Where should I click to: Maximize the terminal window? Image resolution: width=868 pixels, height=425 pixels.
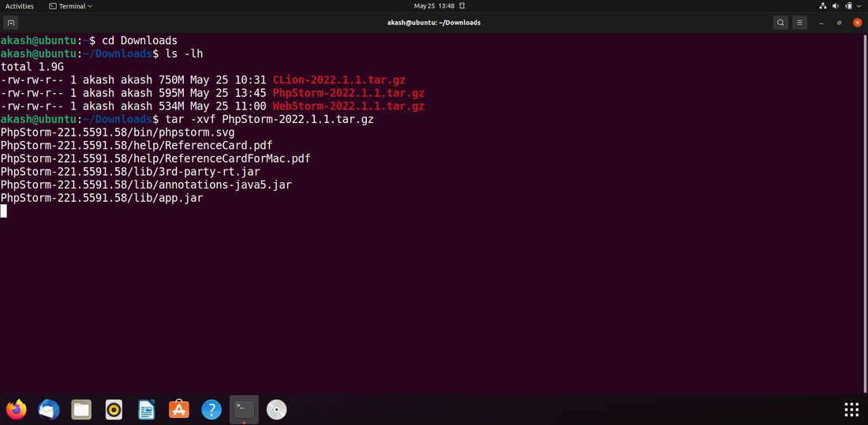point(840,23)
